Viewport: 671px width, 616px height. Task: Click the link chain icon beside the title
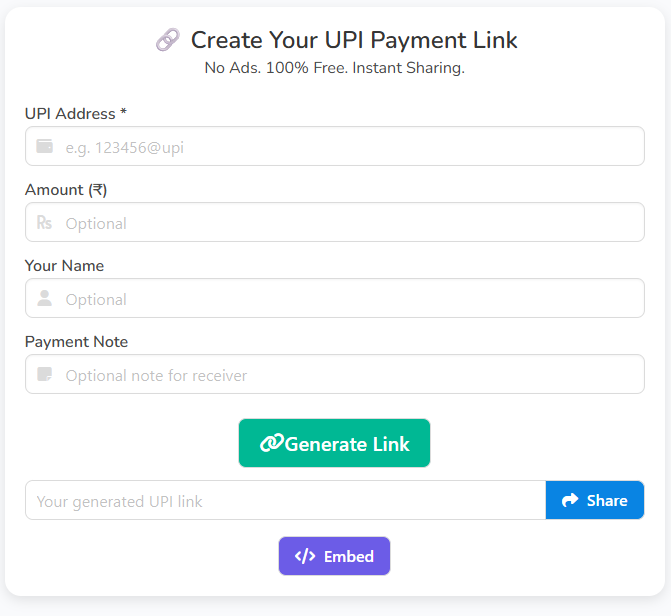[167, 40]
